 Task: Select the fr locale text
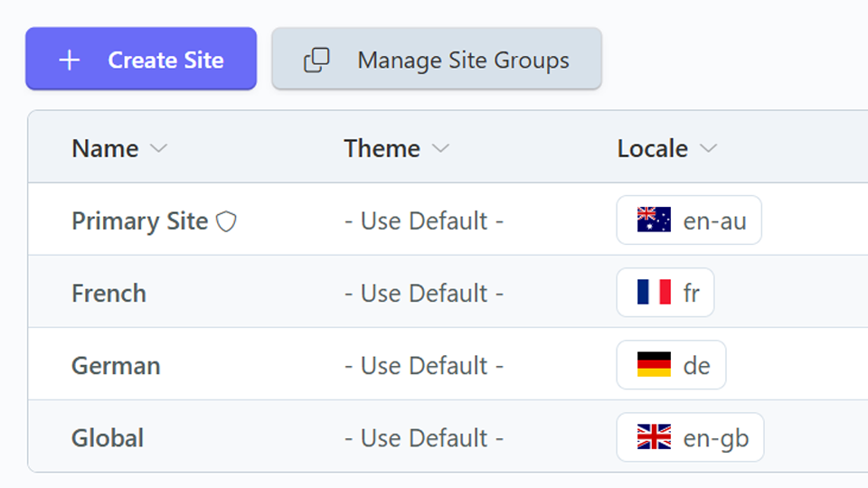click(x=692, y=293)
